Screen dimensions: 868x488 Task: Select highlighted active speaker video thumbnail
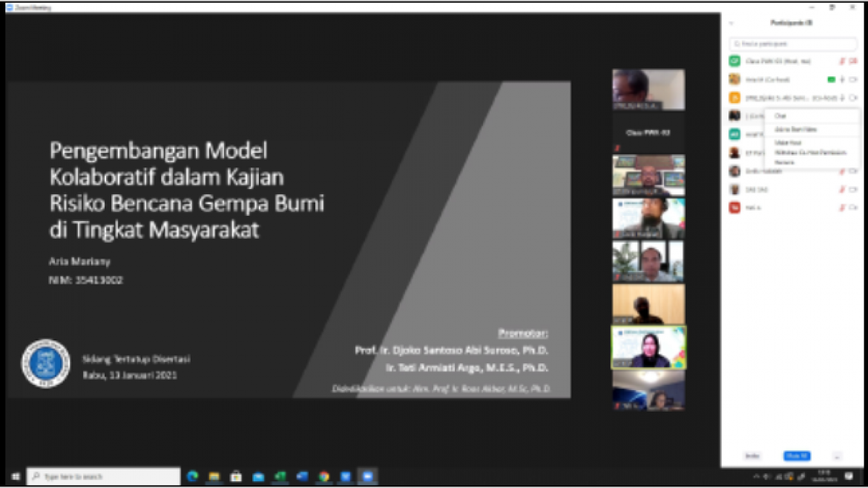coord(648,348)
